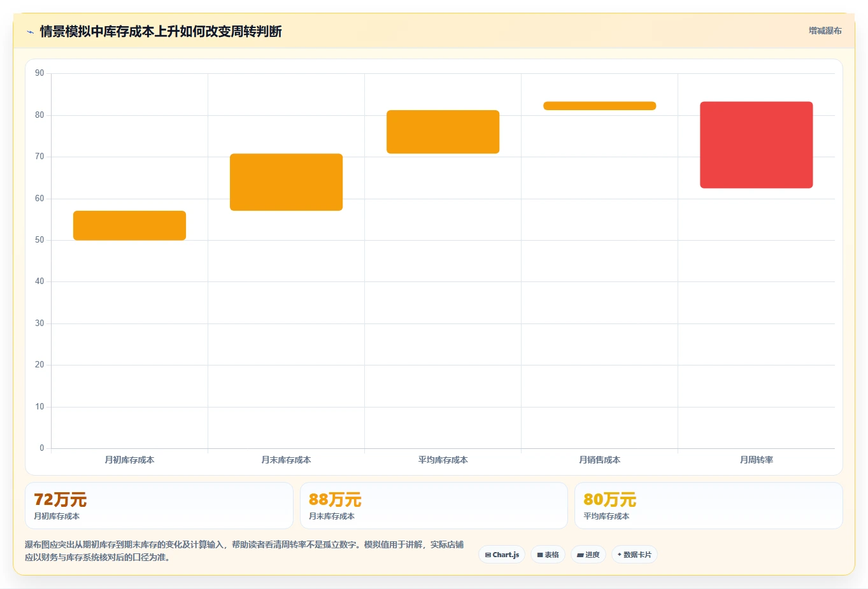Screen dimensions: 868x589
Task: Select the 进度 chip
Action: click(x=588, y=555)
